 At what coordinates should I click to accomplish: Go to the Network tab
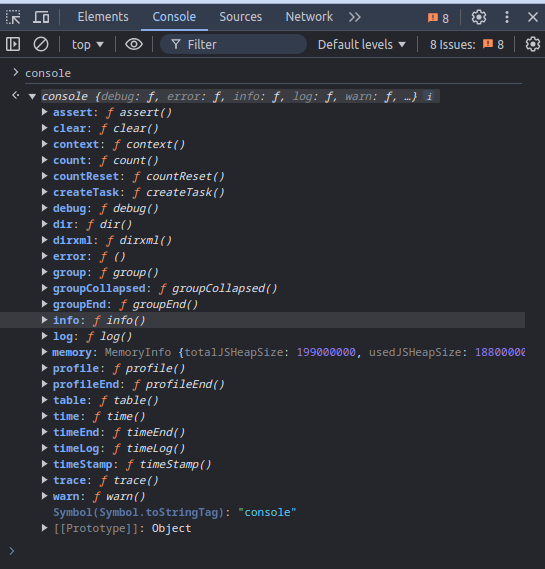(309, 17)
